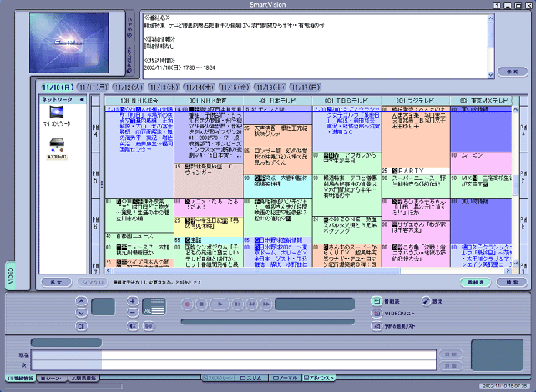This screenshot has height=392, width=536.
Task: Click the volume level indicator display
Action: point(154,307)
